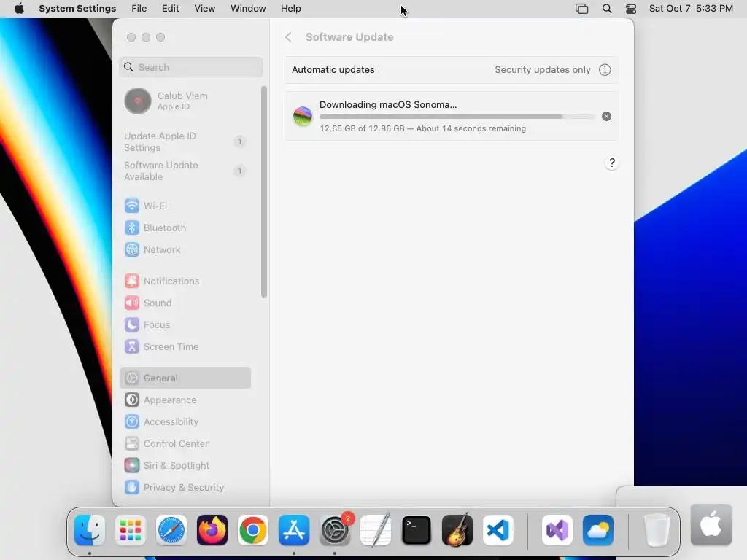The image size is (747, 560).
Task: Click Security updates only value
Action: (543, 69)
